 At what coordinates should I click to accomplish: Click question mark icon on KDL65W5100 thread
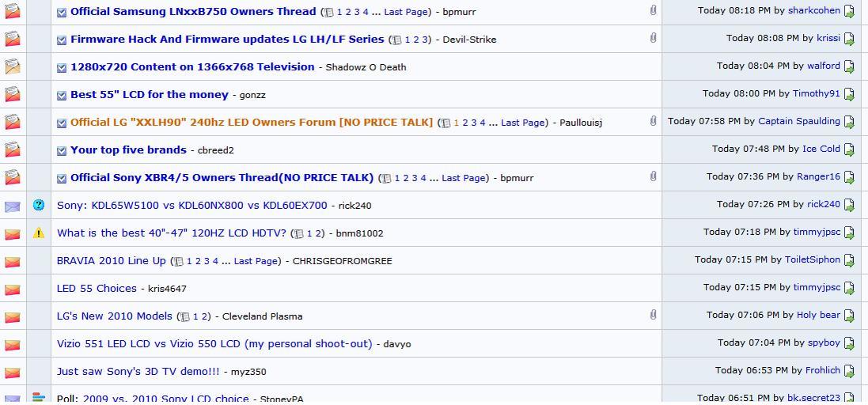[x=38, y=205]
